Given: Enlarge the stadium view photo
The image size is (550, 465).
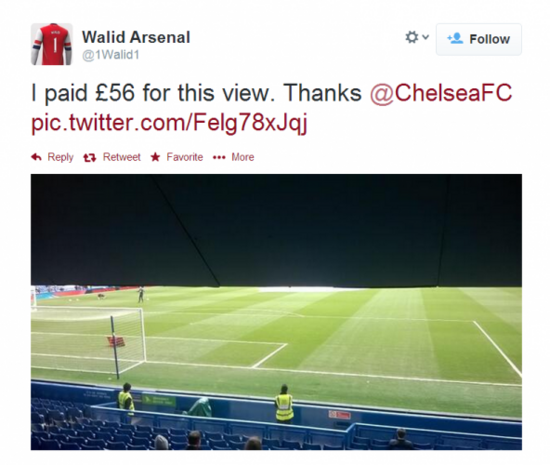Looking at the screenshot, I should coord(276,312).
